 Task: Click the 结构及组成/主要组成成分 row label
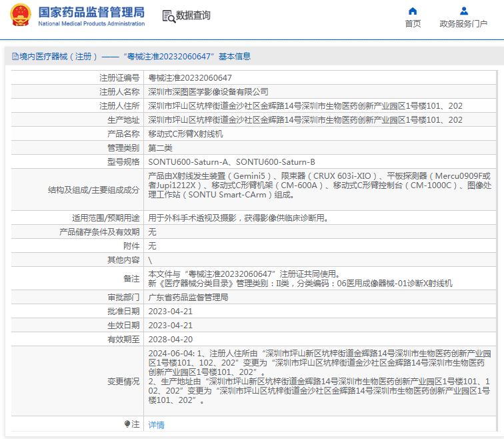pyautogui.click(x=93, y=190)
